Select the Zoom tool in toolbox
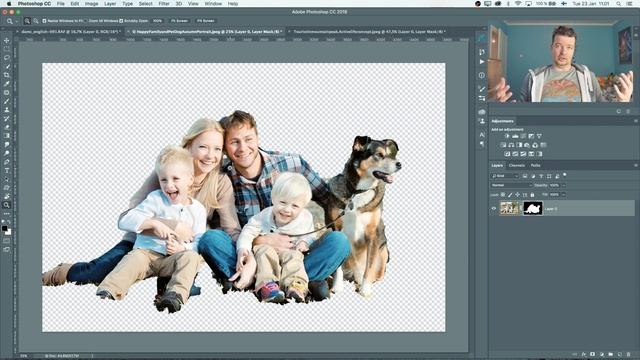Image resolution: width=640 pixels, height=360 pixels. pos(7,205)
